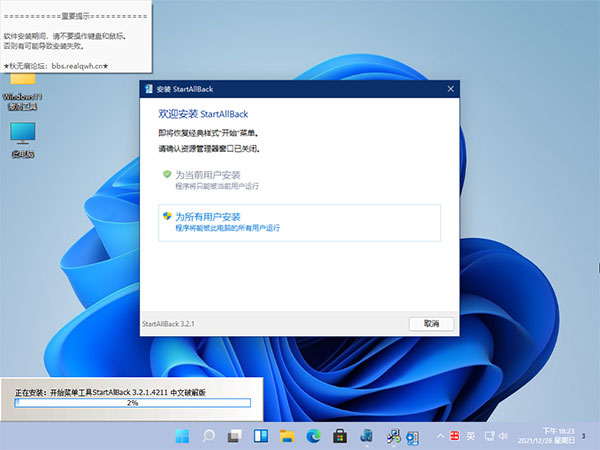
Task: Open Task View on taskbar
Action: pos(235,436)
